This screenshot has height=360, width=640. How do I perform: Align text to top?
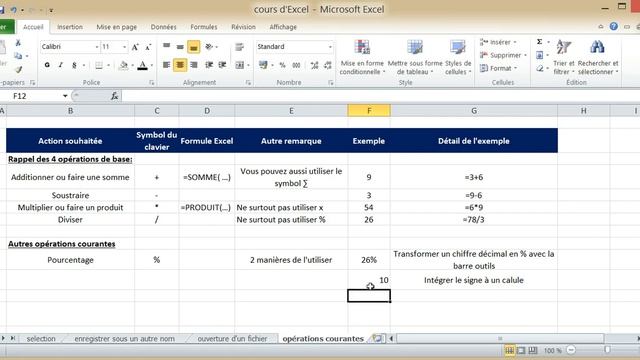[167, 47]
